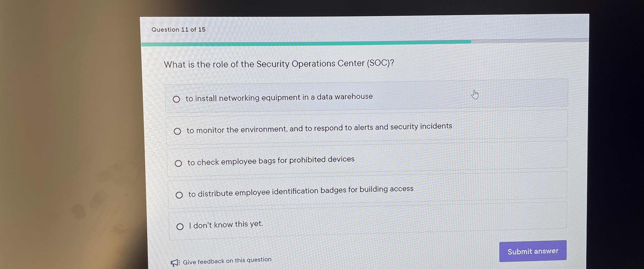Viewport: 644px width, 269px height.
Task: Click the gray unfilled end of progress bar
Action: point(530,40)
